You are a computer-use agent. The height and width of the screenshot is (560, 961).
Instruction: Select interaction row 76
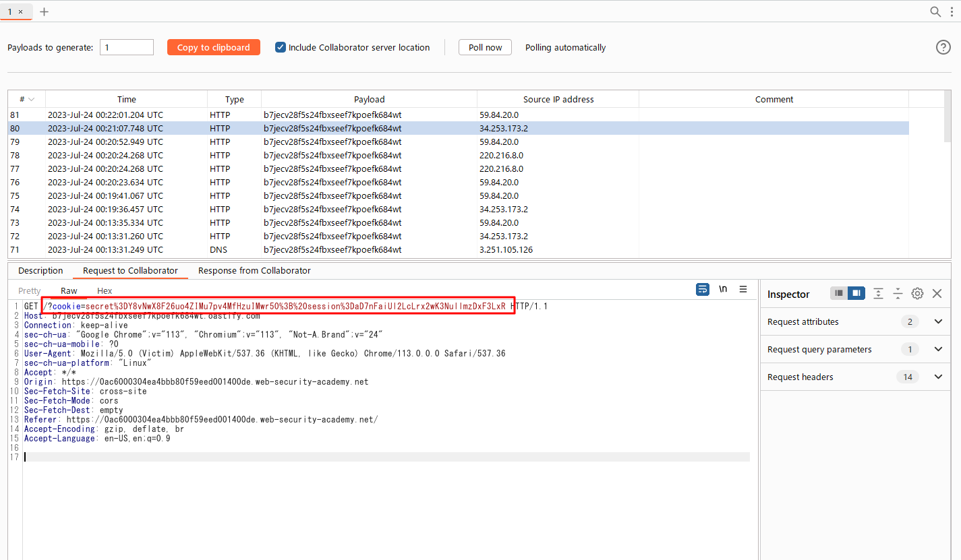pyautogui.click(x=459, y=182)
